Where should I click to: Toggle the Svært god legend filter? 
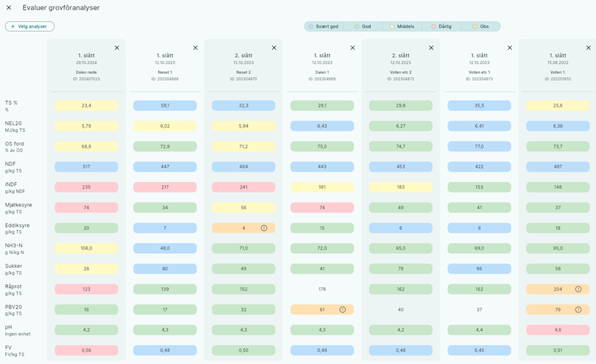[323, 26]
